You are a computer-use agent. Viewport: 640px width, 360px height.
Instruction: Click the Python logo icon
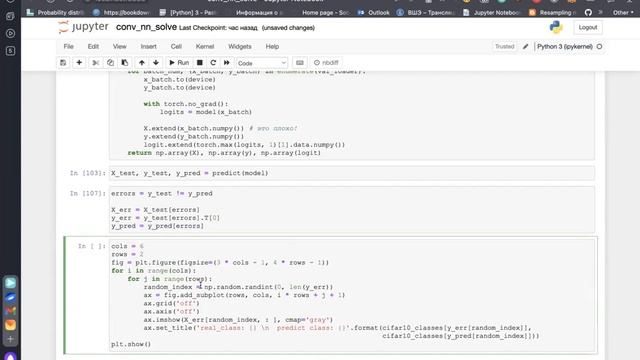click(556, 27)
